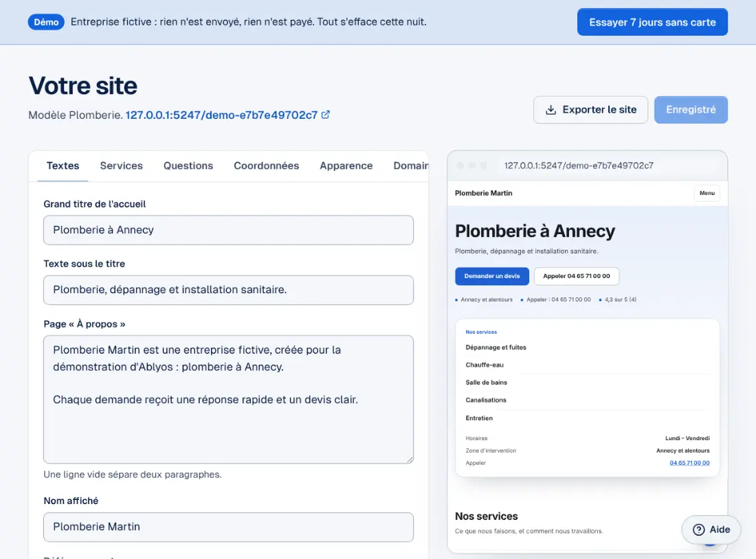Open the Questions tab
The height and width of the screenshot is (559, 756).
[188, 166]
